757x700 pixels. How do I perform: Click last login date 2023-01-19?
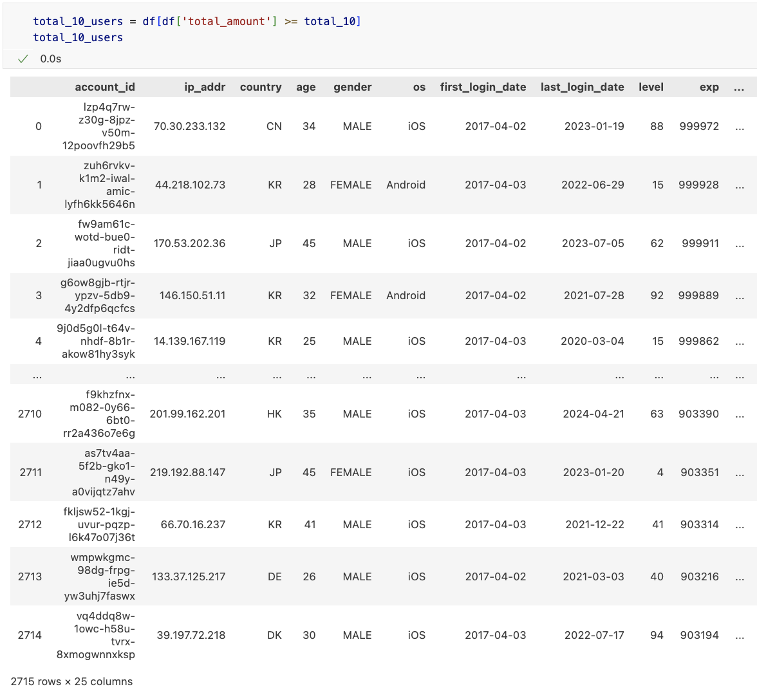[x=594, y=126]
